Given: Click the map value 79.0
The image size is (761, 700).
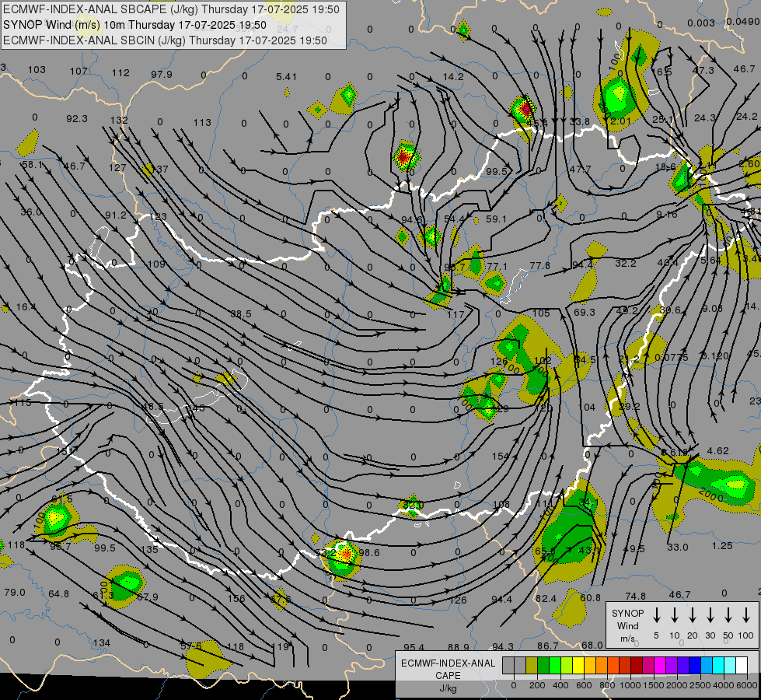Looking at the screenshot, I should pyautogui.click(x=15, y=592).
